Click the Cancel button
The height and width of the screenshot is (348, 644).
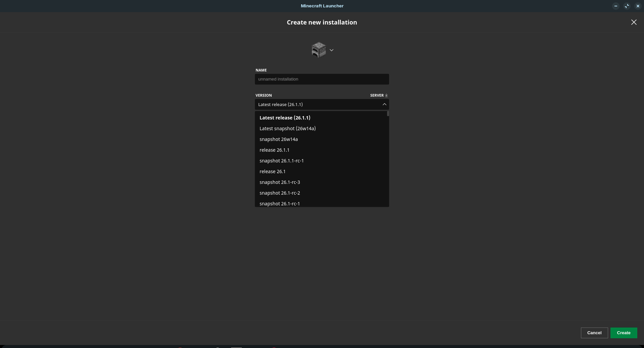tap(594, 333)
